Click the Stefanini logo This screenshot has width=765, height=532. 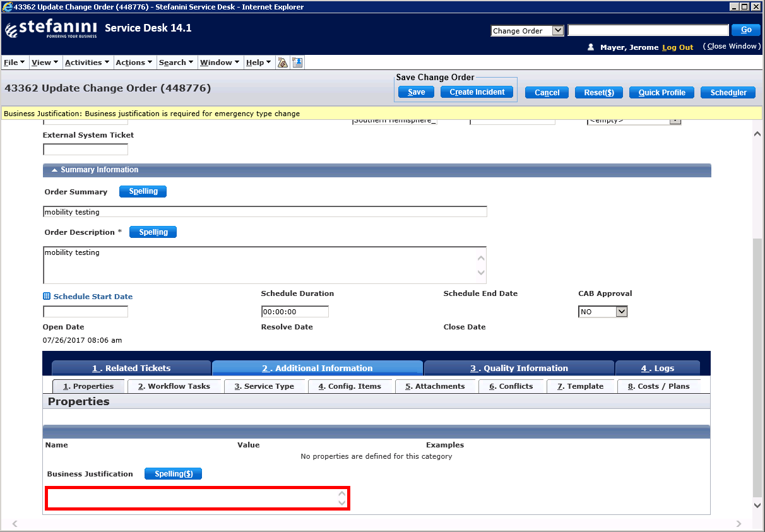click(x=51, y=30)
